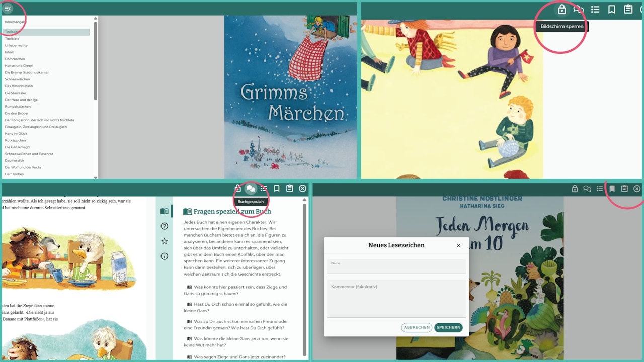This screenshot has width=644, height=362.
Task: Select question 'Hast Du Dich schon einmal so gefühlt'
Action: pos(236,307)
